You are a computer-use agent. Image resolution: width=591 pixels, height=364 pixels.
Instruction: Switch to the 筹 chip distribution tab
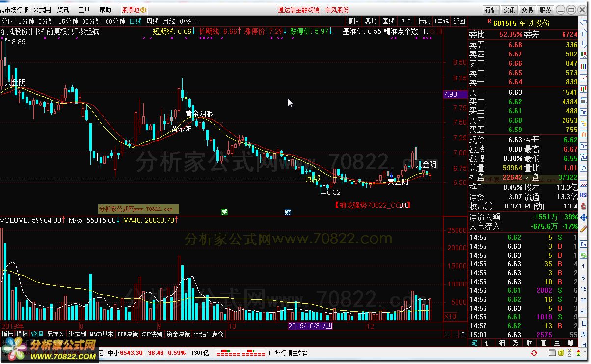(x=570, y=343)
